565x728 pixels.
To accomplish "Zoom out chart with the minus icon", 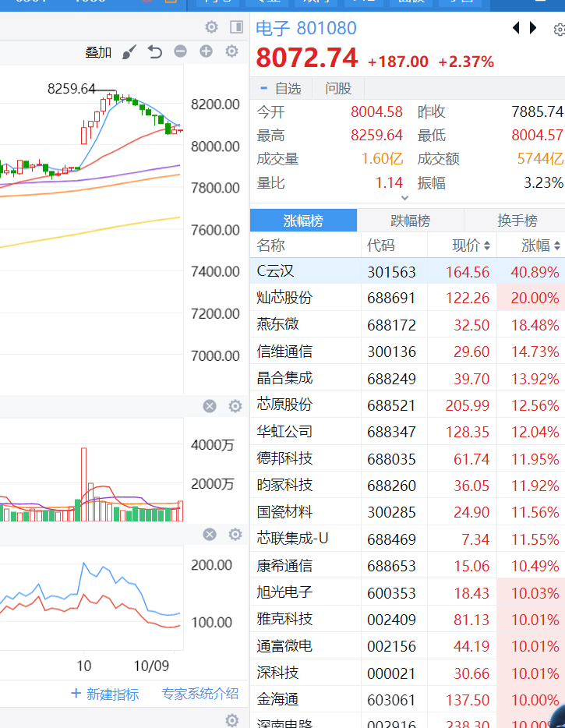I will click(x=180, y=52).
